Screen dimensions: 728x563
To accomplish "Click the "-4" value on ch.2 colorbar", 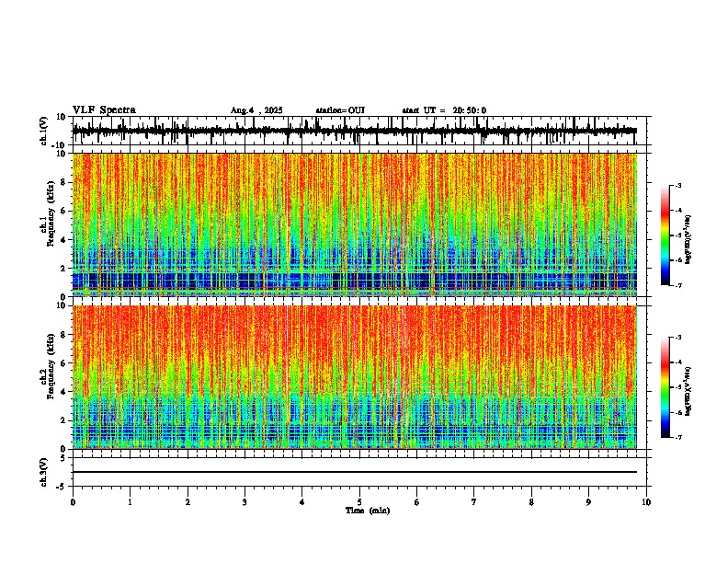I will pos(677,362).
